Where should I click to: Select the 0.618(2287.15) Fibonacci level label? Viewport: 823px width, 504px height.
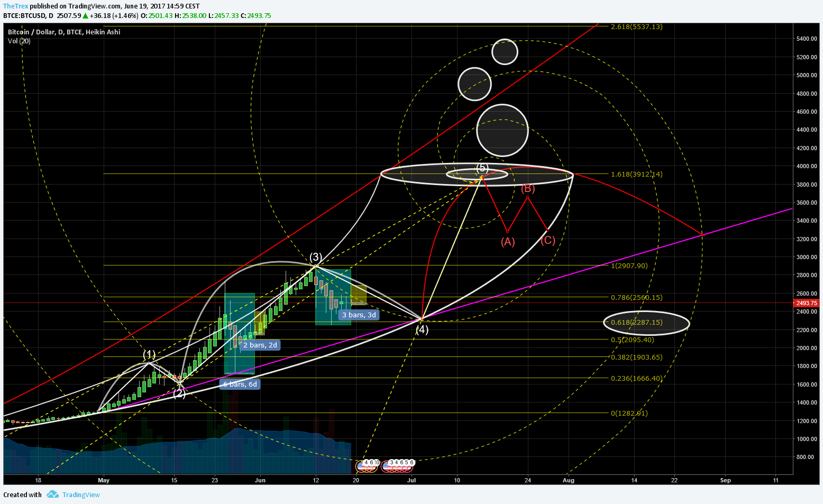pyautogui.click(x=636, y=322)
